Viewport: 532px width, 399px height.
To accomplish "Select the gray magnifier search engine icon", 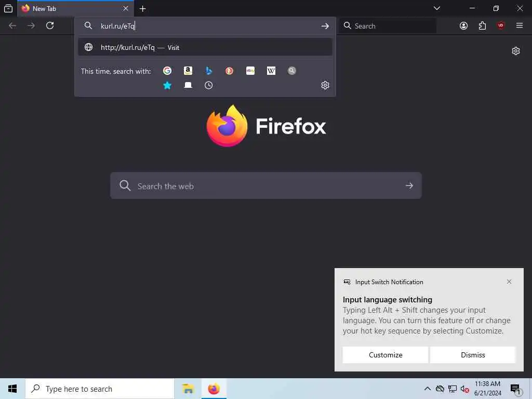I will point(292,71).
